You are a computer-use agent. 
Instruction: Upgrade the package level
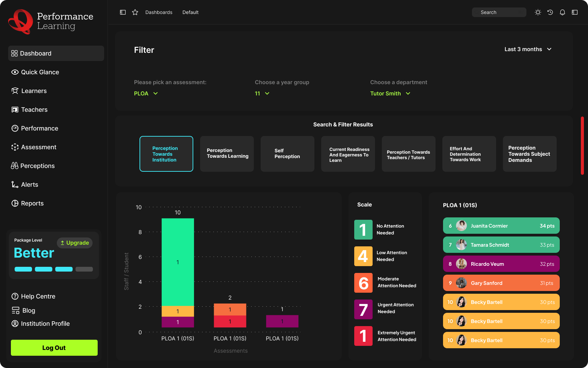tap(75, 243)
